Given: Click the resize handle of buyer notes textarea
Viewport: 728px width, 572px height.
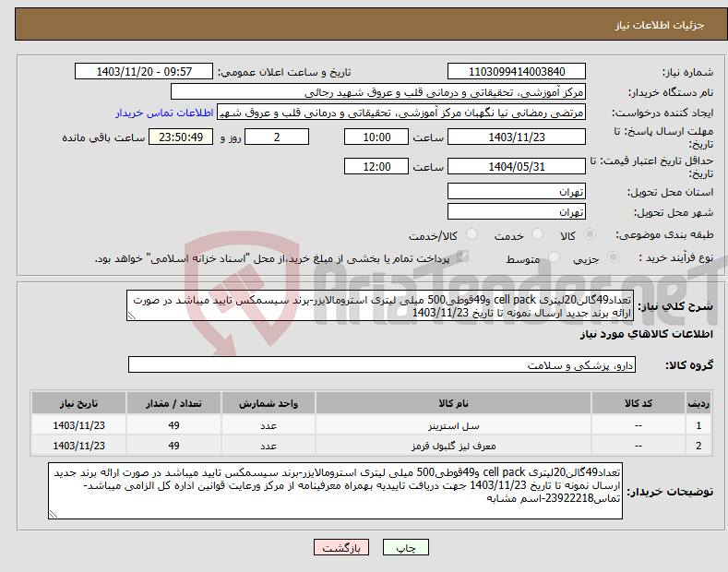Looking at the screenshot, I should point(53,514).
